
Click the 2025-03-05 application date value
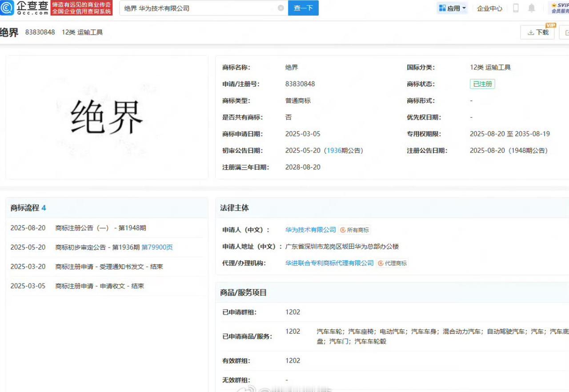click(303, 134)
